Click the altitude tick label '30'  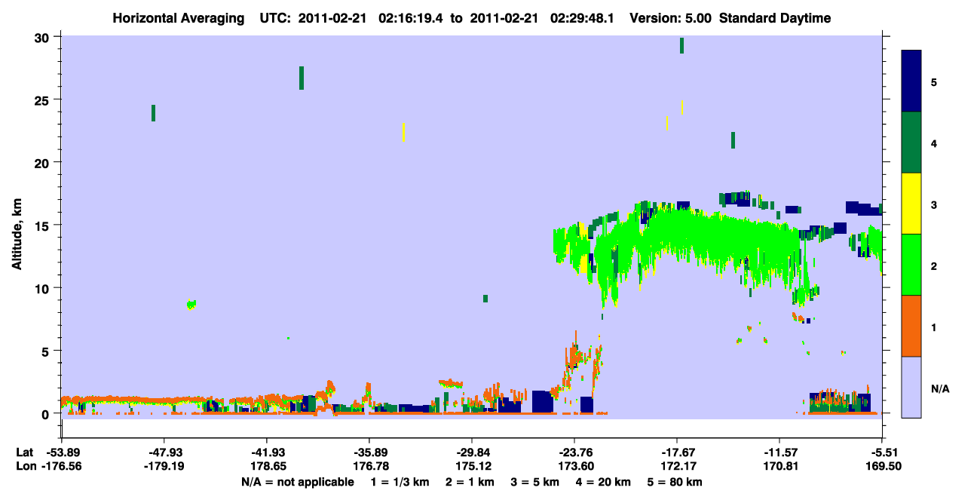pos(44,37)
